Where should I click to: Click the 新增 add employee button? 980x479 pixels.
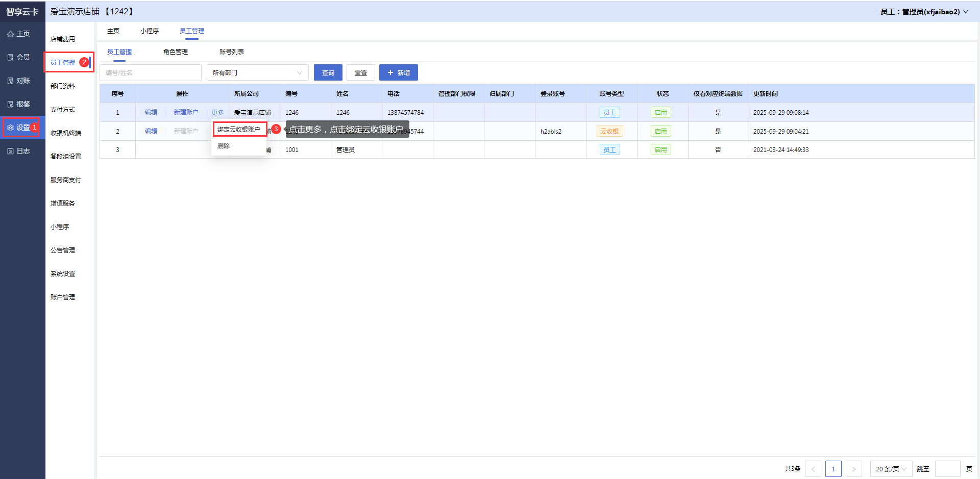coord(398,73)
